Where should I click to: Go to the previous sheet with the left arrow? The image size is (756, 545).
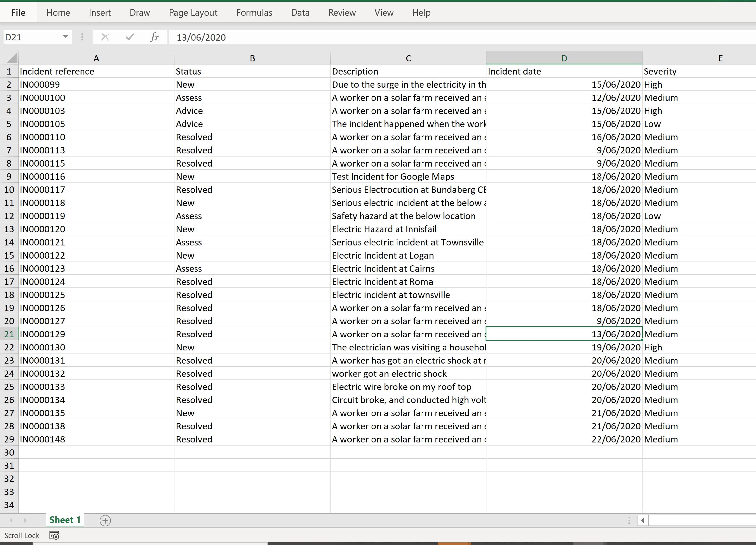click(x=11, y=520)
